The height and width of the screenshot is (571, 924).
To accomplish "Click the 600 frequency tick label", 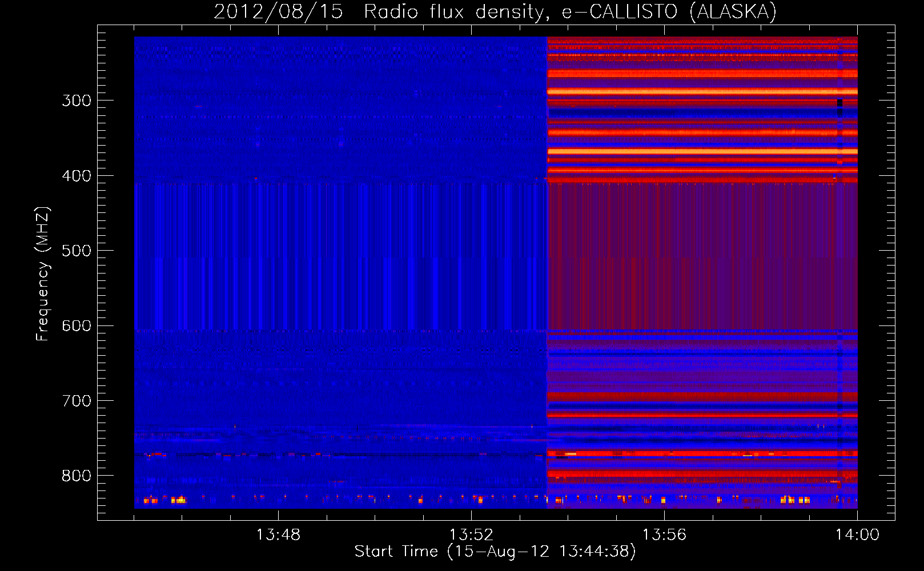I will coord(77,325).
